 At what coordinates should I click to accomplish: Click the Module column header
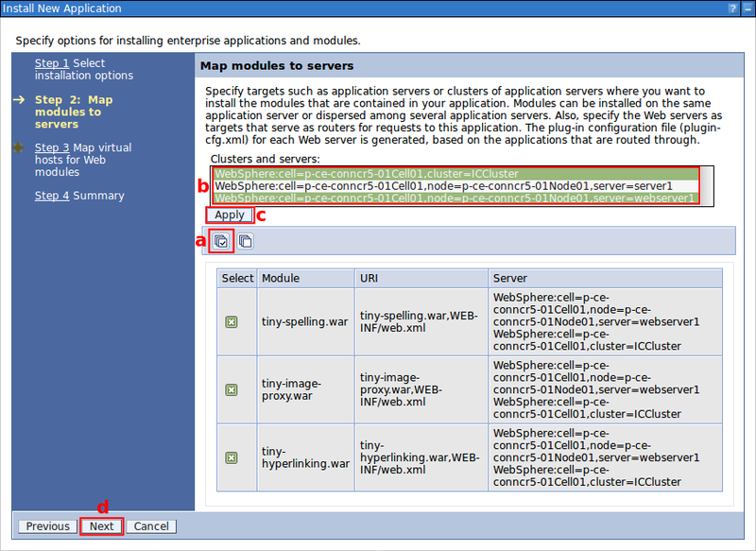click(x=285, y=277)
